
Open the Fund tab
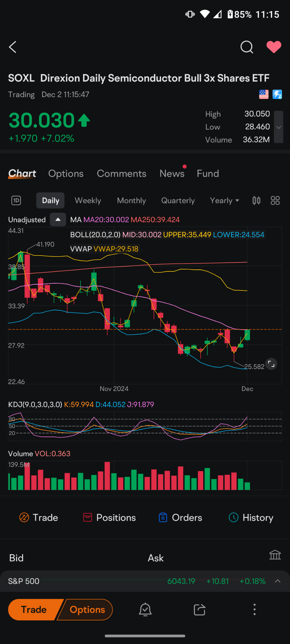208,173
